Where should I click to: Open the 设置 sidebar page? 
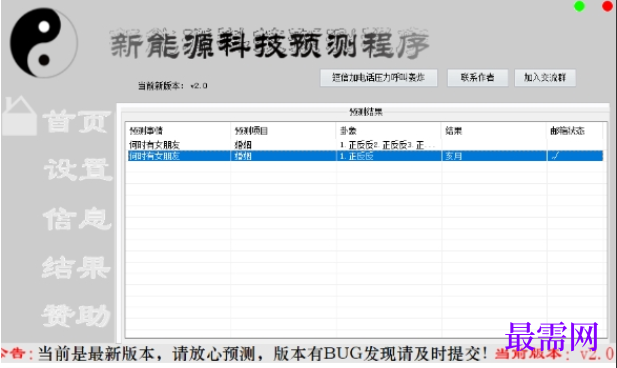(x=78, y=169)
